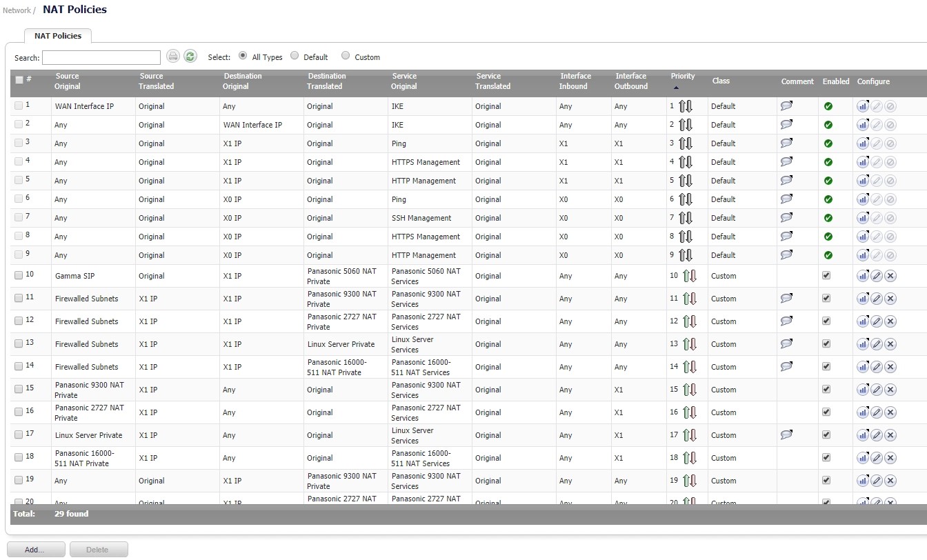This screenshot has height=560, width=927.
Task: Check the row 12 selection checkbox
Action: click(x=19, y=321)
